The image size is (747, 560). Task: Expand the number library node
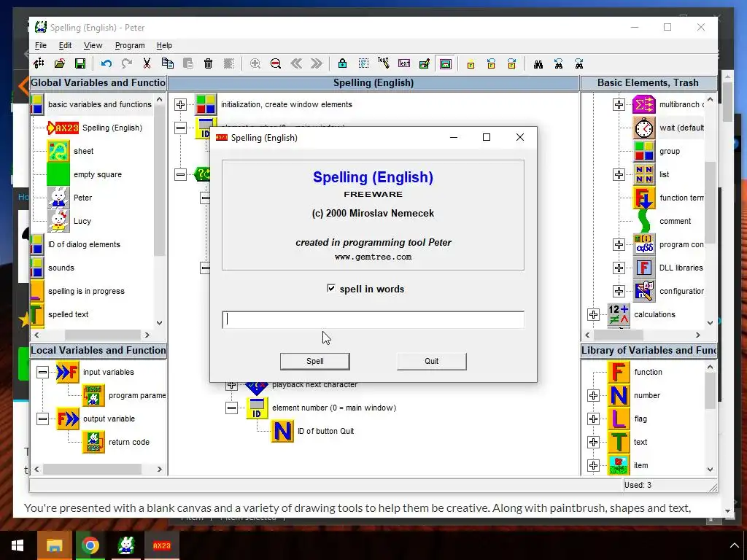point(593,395)
